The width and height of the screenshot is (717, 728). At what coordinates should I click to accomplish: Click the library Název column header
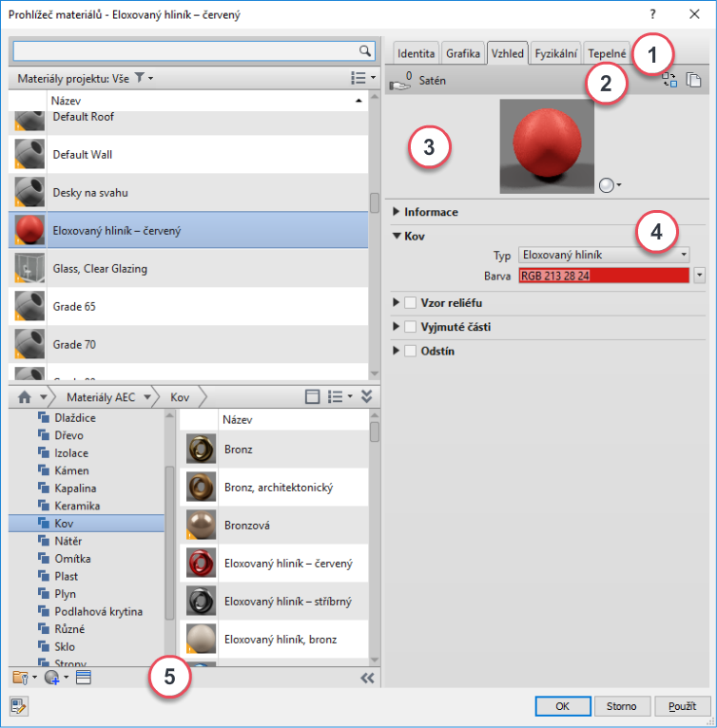tap(293, 420)
